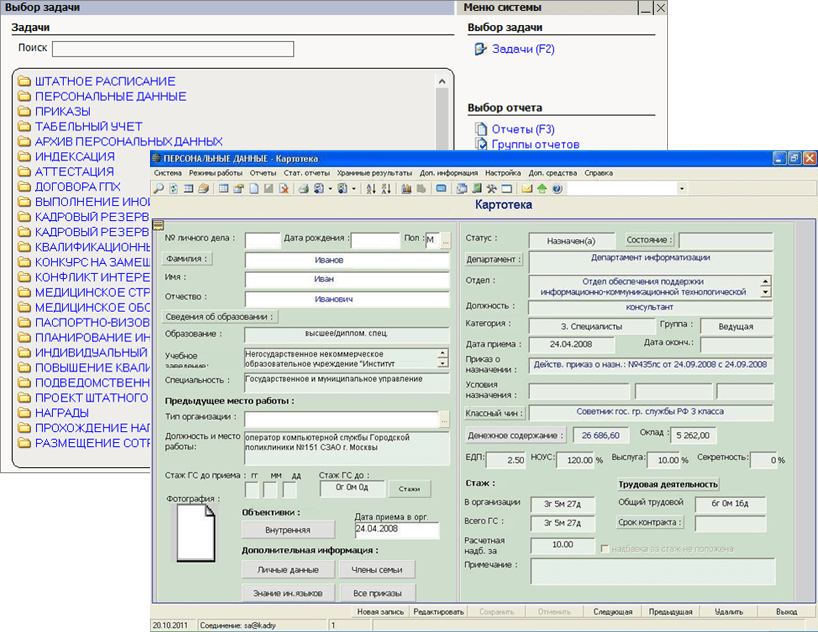This screenshot has width=818, height=632.
Task: Click the Все приказы button
Action: click(377, 593)
